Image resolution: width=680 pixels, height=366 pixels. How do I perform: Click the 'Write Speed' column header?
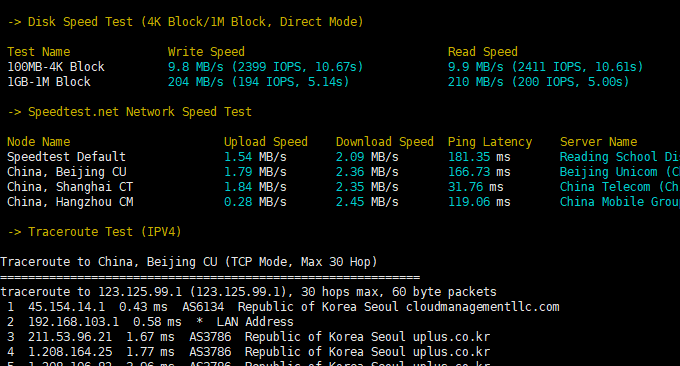point(206,52)
